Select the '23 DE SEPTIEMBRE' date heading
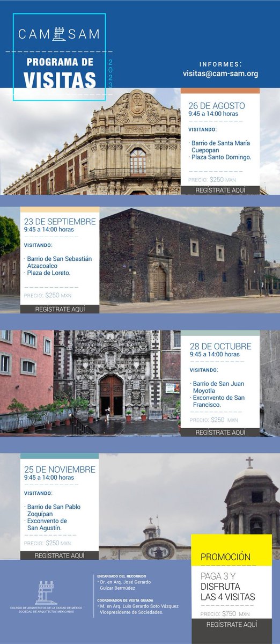Screen dimensions: 280x644 tap(60, 221)
